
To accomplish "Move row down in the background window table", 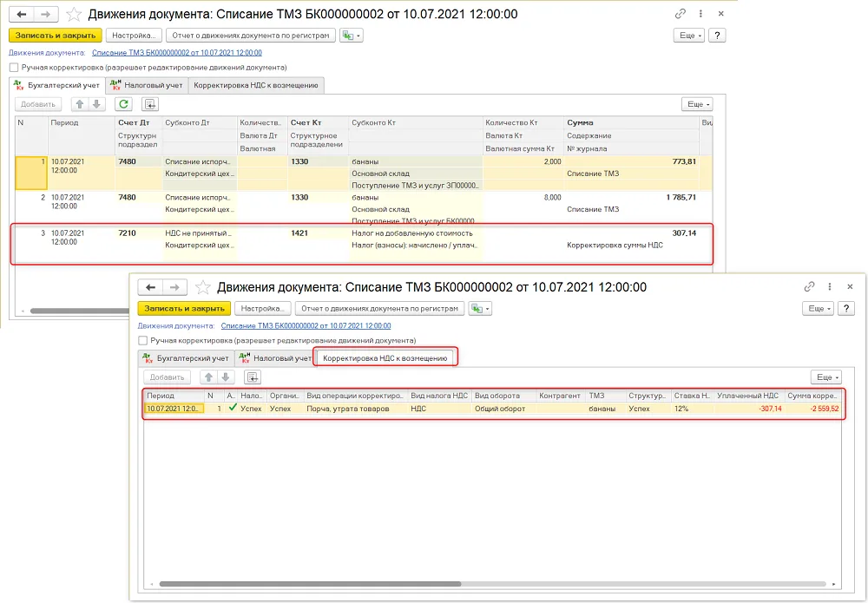I will coord(96,104).
